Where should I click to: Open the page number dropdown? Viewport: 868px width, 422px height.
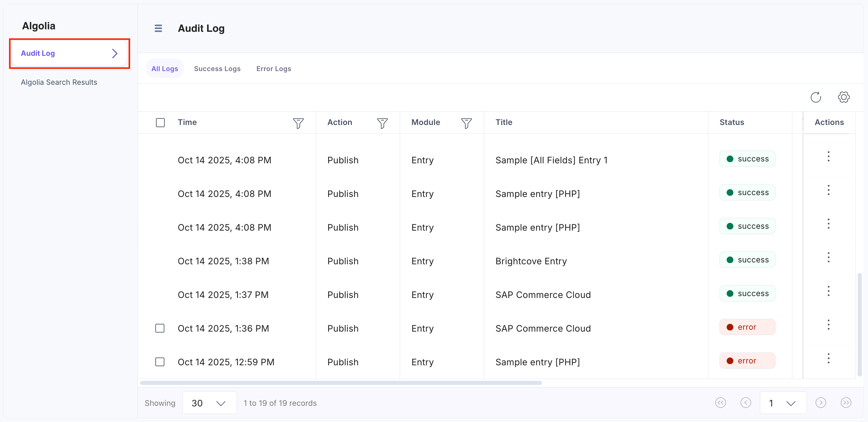[x=782, y=403]
